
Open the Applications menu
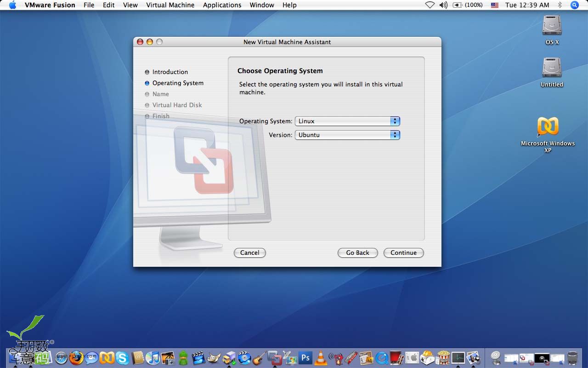pos(222,5)
